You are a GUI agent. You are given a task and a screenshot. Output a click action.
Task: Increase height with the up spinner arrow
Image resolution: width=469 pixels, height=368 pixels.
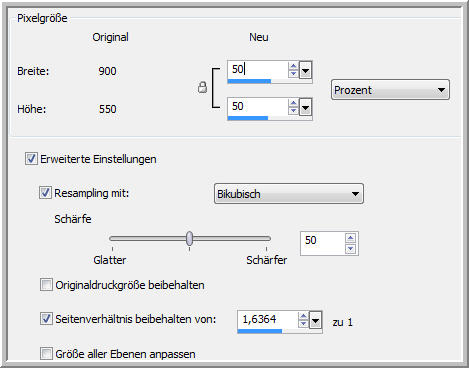(x=293, y=103)
